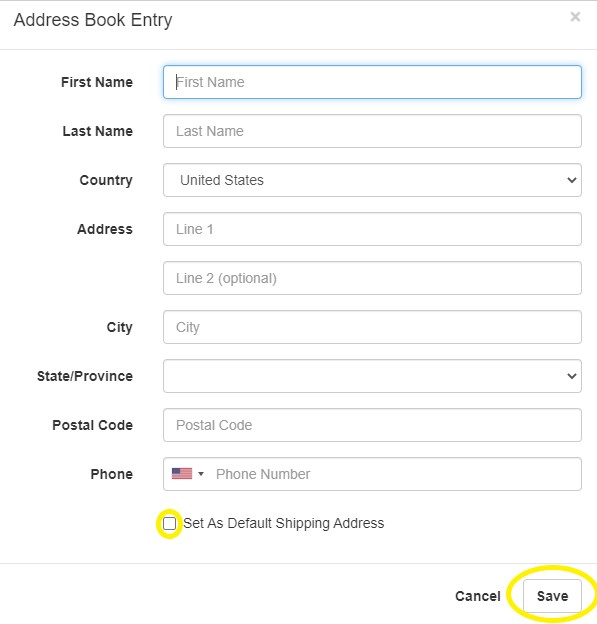Click the Phone Number input

[394, 474]
